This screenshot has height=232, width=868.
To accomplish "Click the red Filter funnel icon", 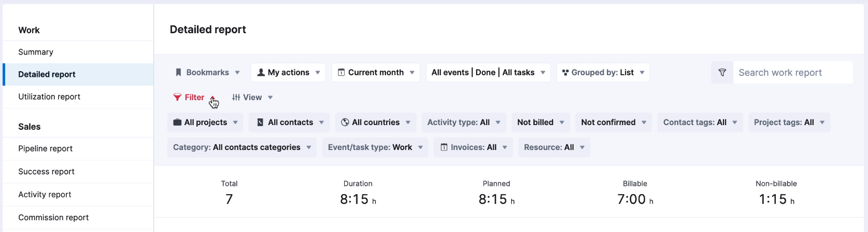I will [x=177, y=98].
